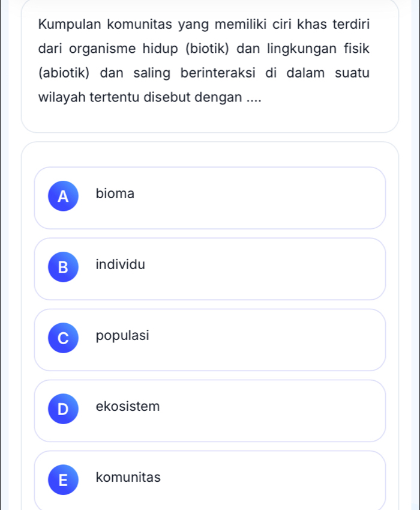Click the '(abiotik)' word in the question
Screen dimensions: 420x510
[x=64, y=72]
